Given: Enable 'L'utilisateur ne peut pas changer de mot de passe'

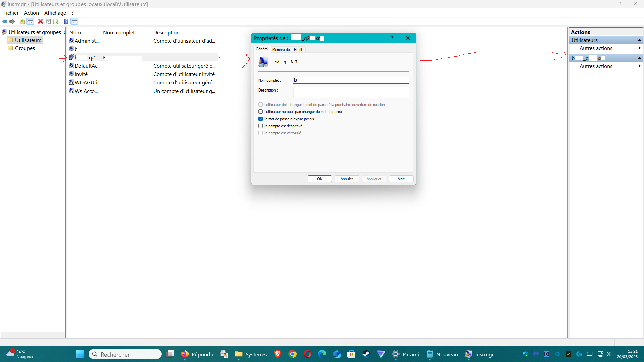Looking at the screenshot, I should [260, 112].
